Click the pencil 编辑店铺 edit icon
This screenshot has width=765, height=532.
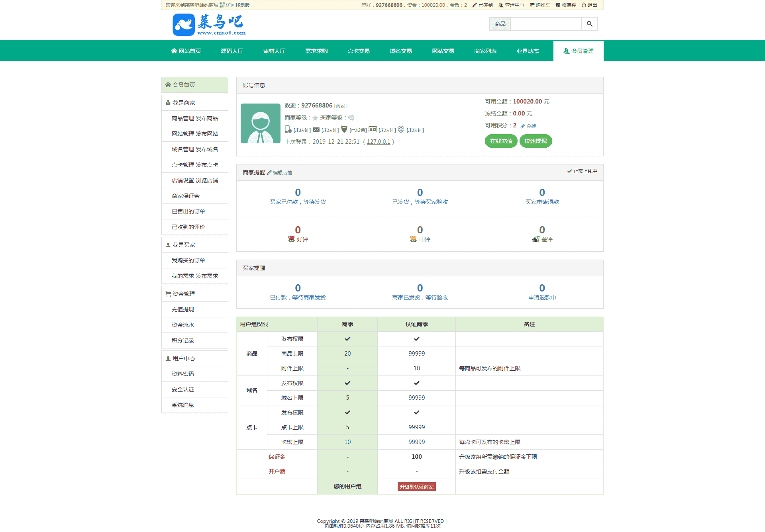pyautogui.click(x=269, y=172)
